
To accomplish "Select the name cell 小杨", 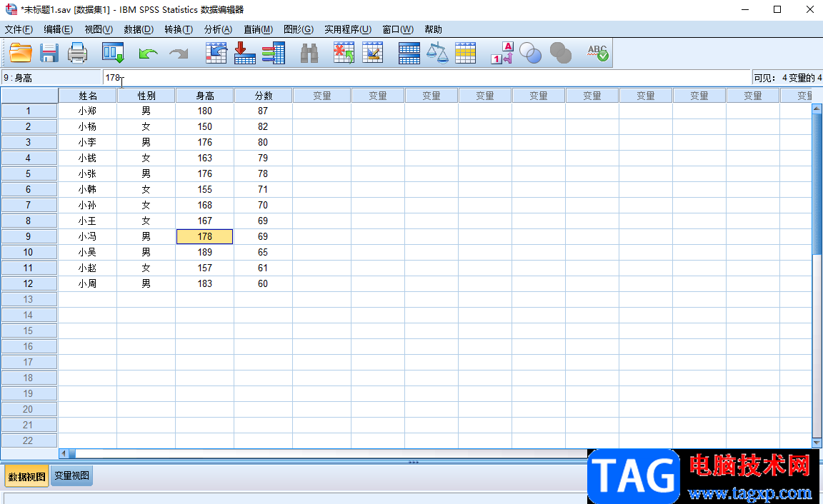I will pos(88,126).
